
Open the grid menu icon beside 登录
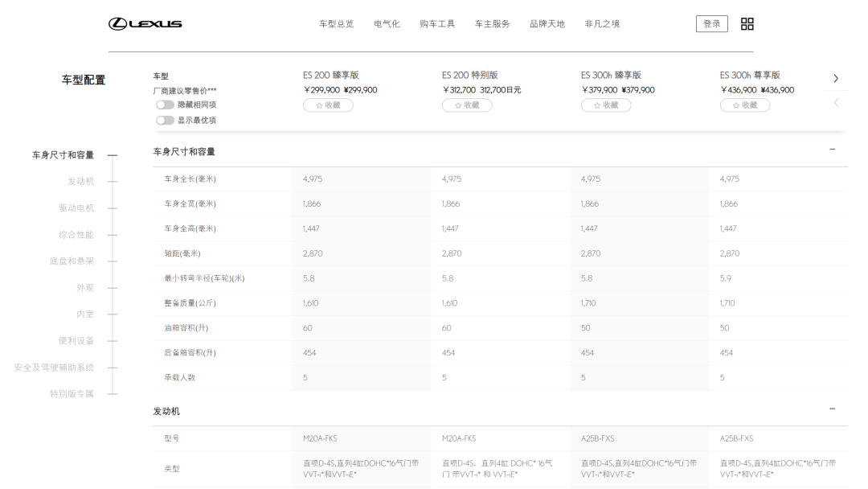[747, 24]
